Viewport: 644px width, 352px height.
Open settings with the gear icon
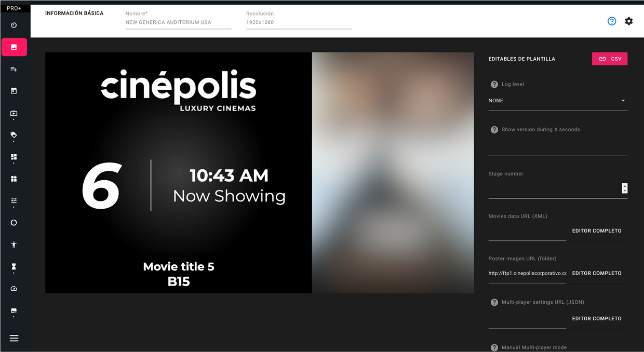[x=628, y=21]
